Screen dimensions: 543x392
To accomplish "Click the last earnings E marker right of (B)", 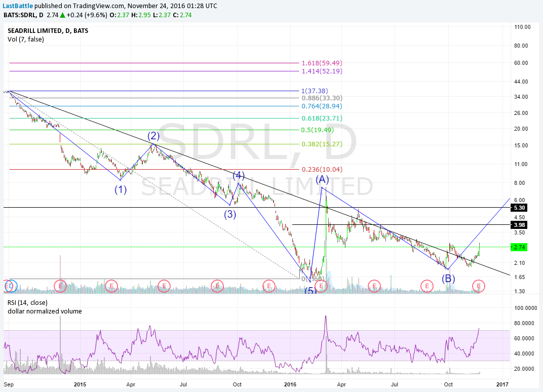I will pos(479,286).
